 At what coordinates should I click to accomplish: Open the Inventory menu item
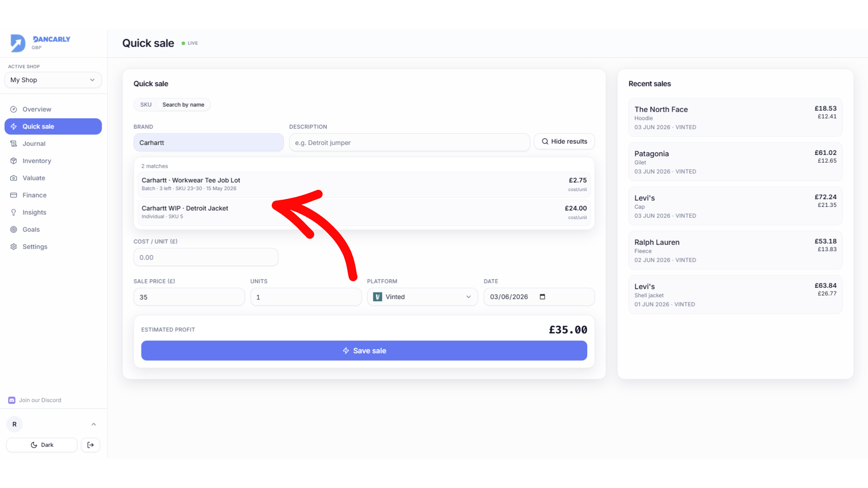(x=53, y=161)
